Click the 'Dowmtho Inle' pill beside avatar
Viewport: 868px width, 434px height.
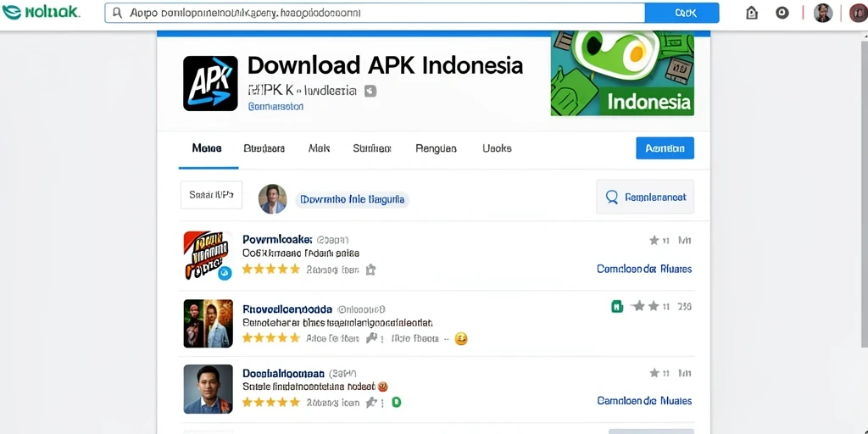352,199
